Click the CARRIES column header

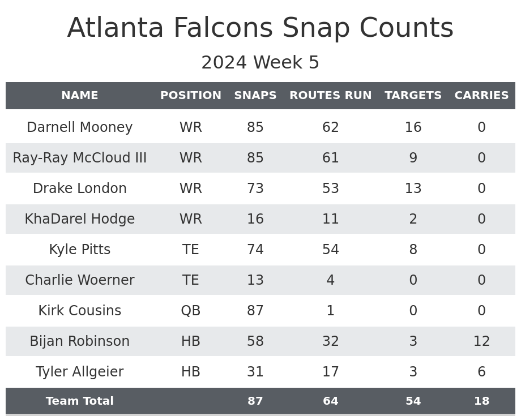pos(481,96)
